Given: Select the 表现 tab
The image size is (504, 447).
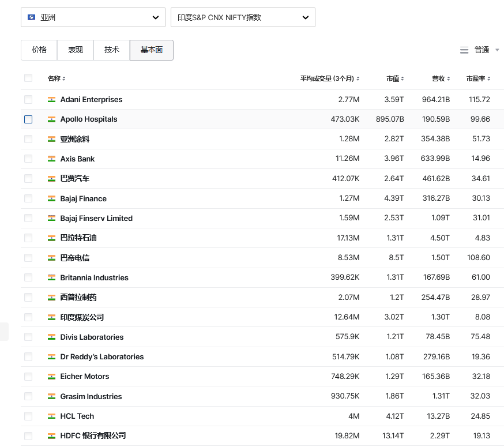Looking at the screenshot, I should (x=76, y=50).
